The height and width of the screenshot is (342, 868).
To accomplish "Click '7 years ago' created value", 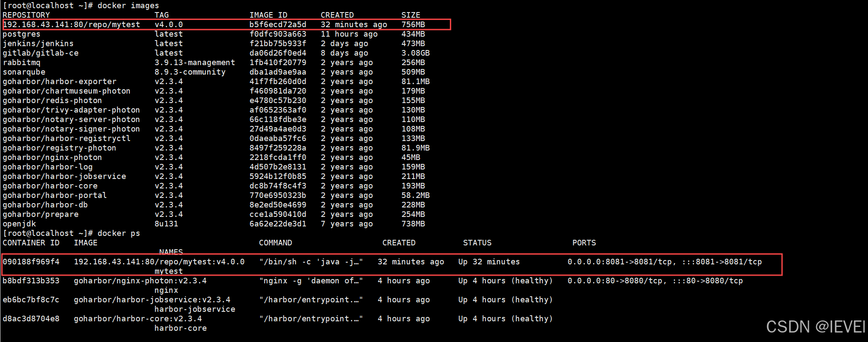I will point(347,224).
